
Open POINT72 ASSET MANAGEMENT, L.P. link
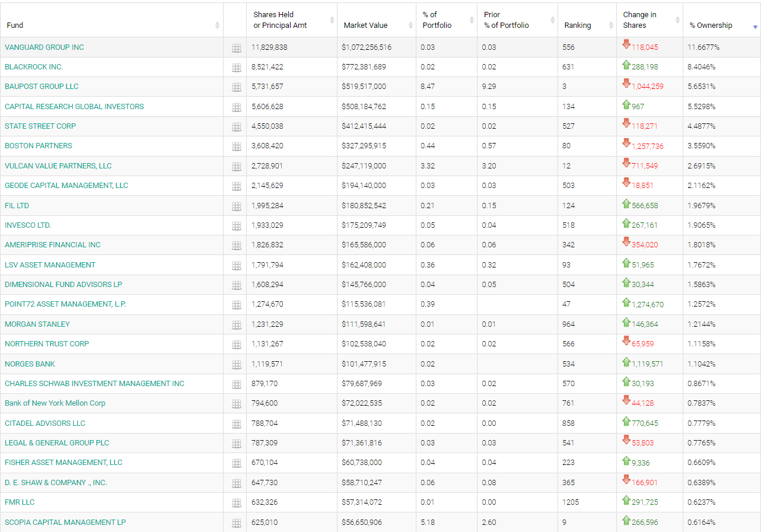[65, 304]
